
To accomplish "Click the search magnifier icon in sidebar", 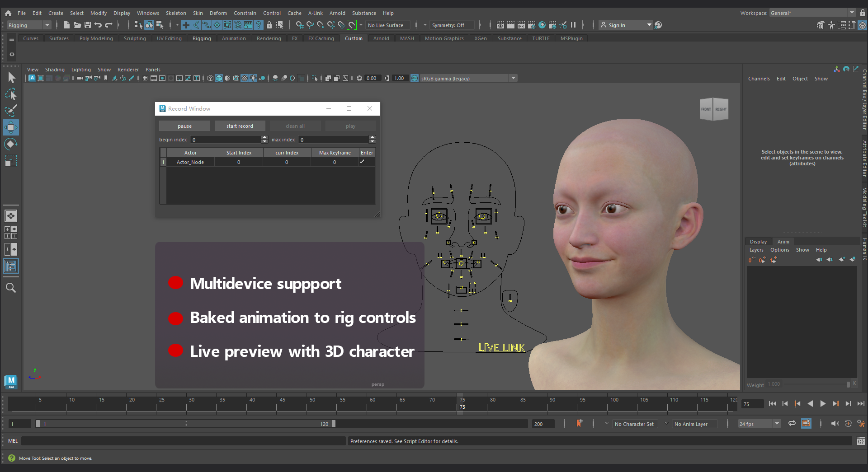I will pyautogui.click(x=11, y=288).
